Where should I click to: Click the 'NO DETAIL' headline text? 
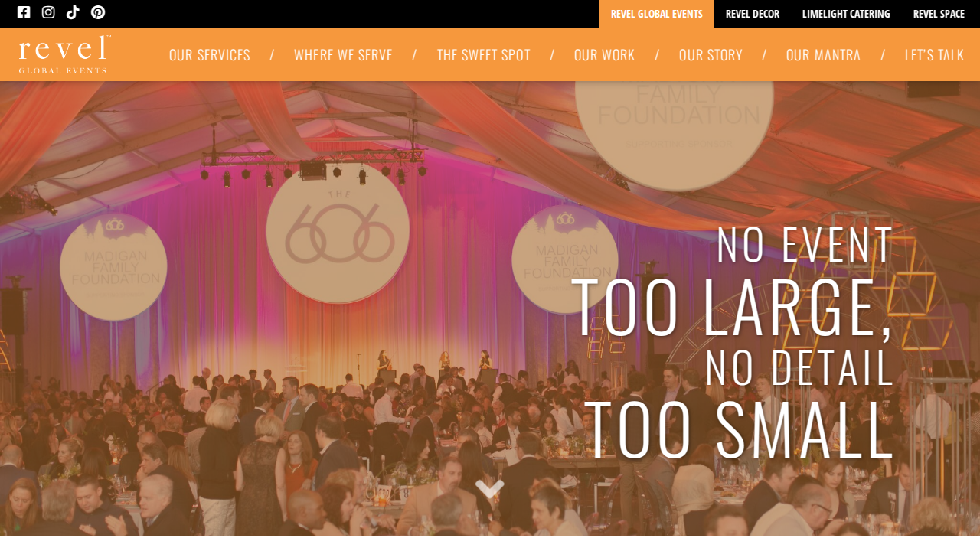[799, 368]
